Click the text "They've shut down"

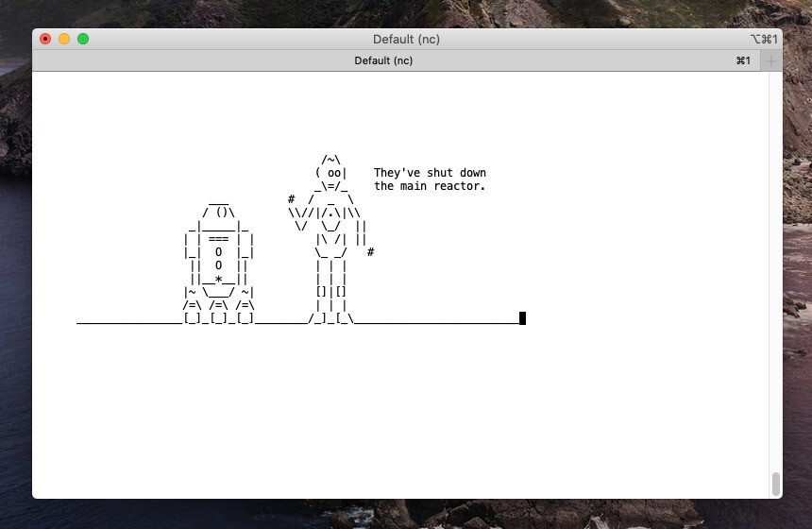430,173
